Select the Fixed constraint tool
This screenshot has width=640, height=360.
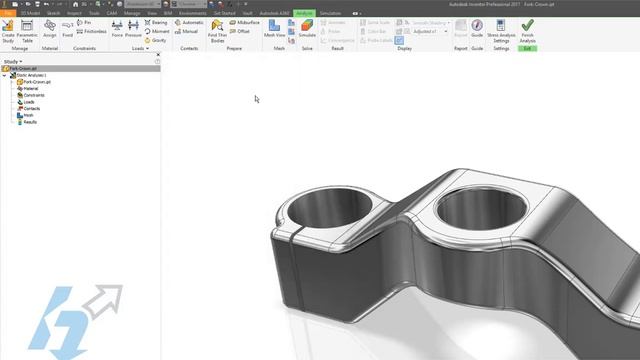[x=68, y=29]
